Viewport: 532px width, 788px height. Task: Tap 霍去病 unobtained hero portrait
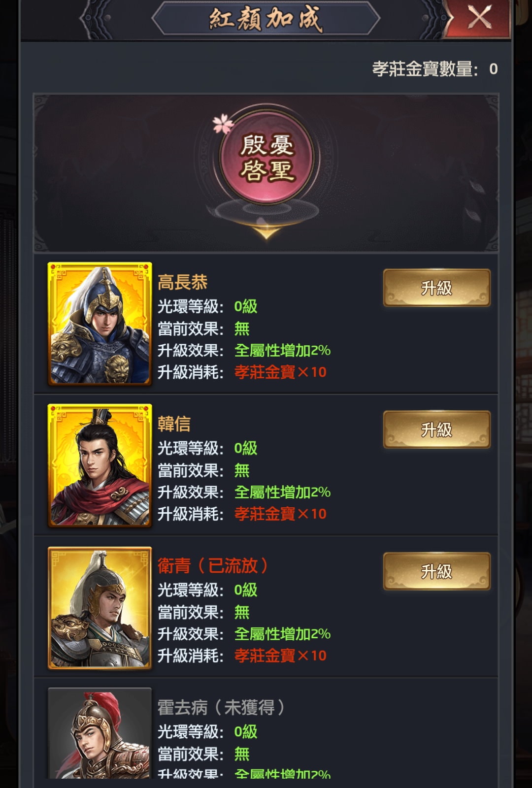click(x=100, y=733)
